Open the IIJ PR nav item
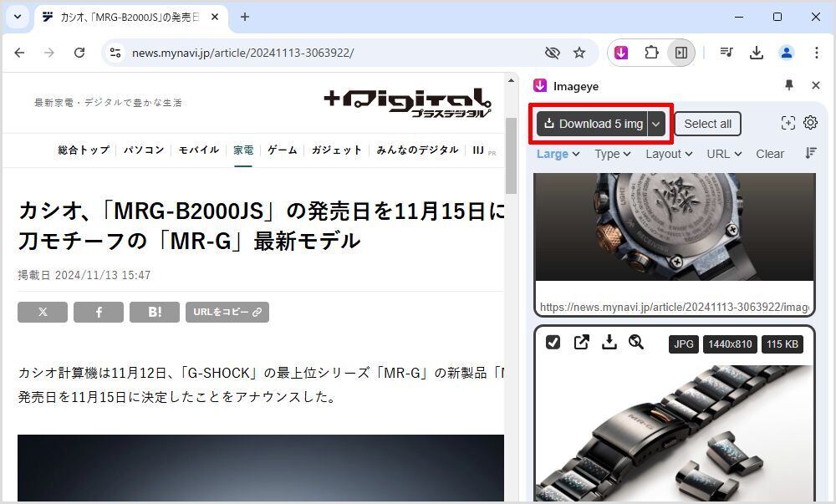Image resolution: width=836 pixels, height=504 pixels. pos(484,150)
